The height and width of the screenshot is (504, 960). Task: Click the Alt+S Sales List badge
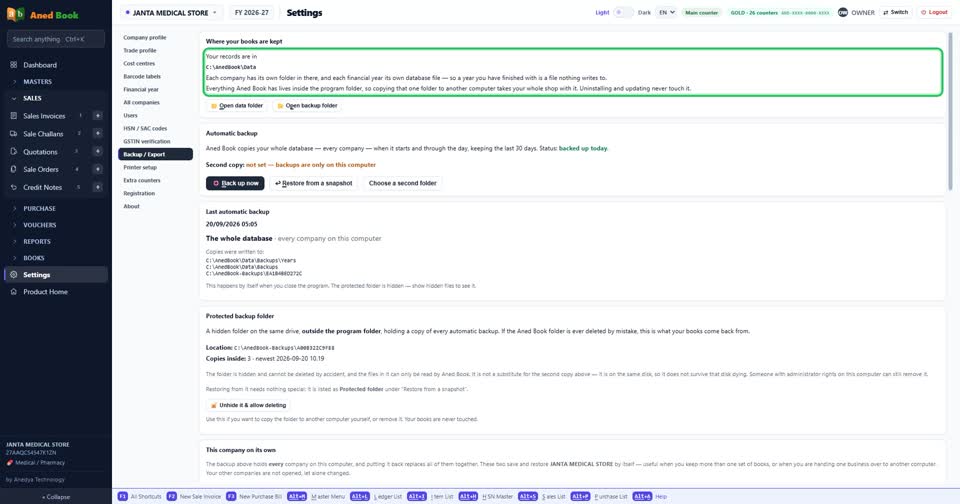click(528, 497)
